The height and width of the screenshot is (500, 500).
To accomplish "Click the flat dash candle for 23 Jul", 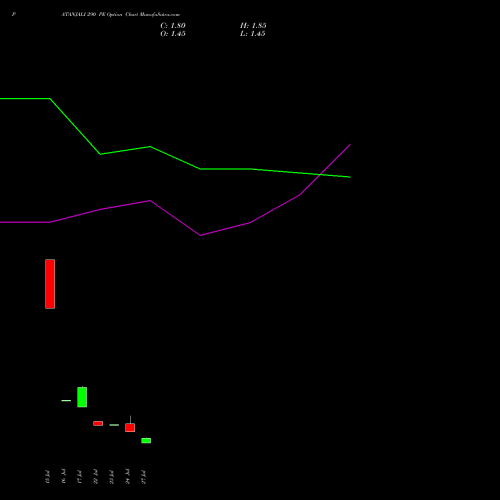I will 114,425.
